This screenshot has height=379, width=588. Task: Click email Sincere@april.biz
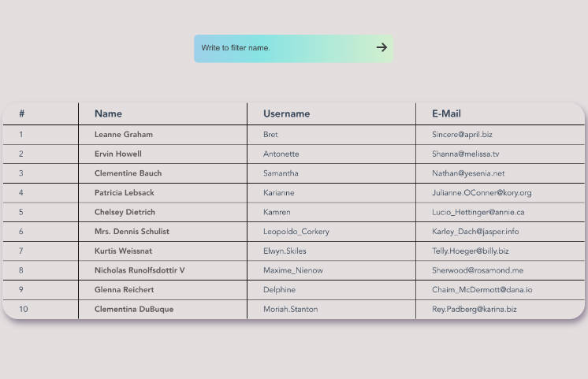(x=462, y=135)
